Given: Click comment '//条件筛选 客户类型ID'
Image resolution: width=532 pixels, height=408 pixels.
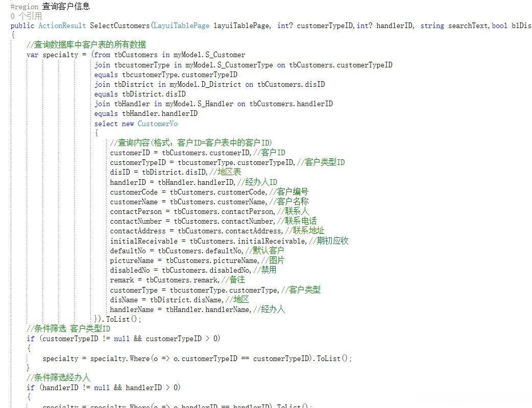Looking at the screenshot, I should point(68,328).
